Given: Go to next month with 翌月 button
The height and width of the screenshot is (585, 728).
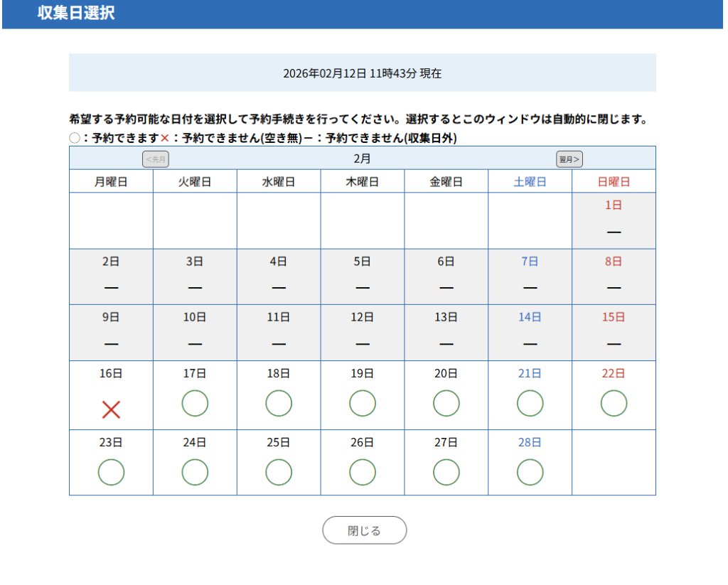Looking at the screenshot, I should coord(569,159).
